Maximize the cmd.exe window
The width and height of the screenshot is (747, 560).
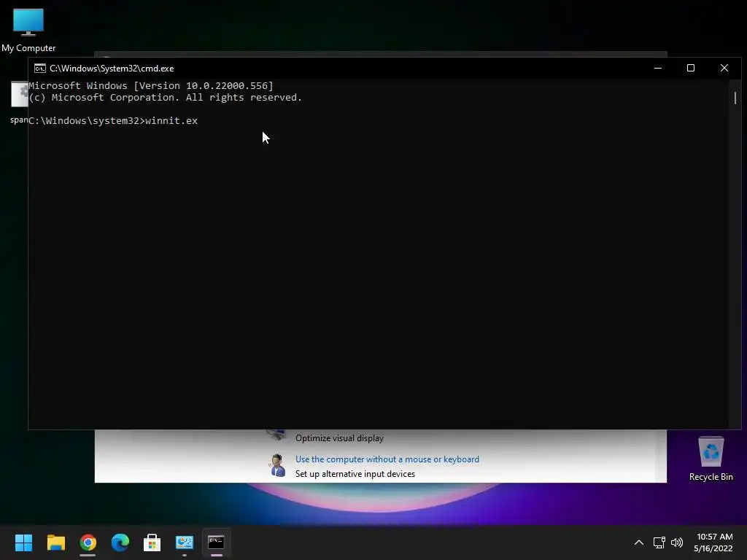(x=691, y=68)
